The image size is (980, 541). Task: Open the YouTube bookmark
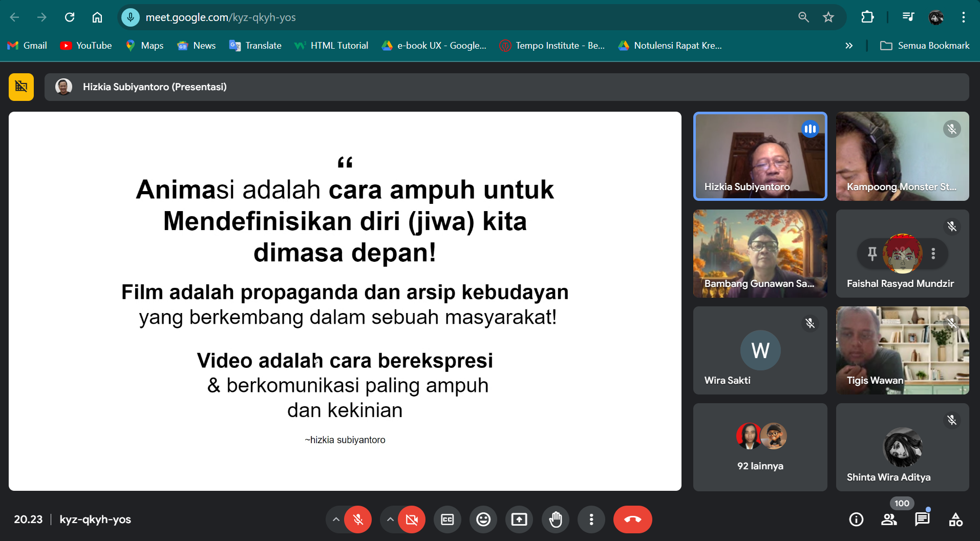[x=86, y=46]
